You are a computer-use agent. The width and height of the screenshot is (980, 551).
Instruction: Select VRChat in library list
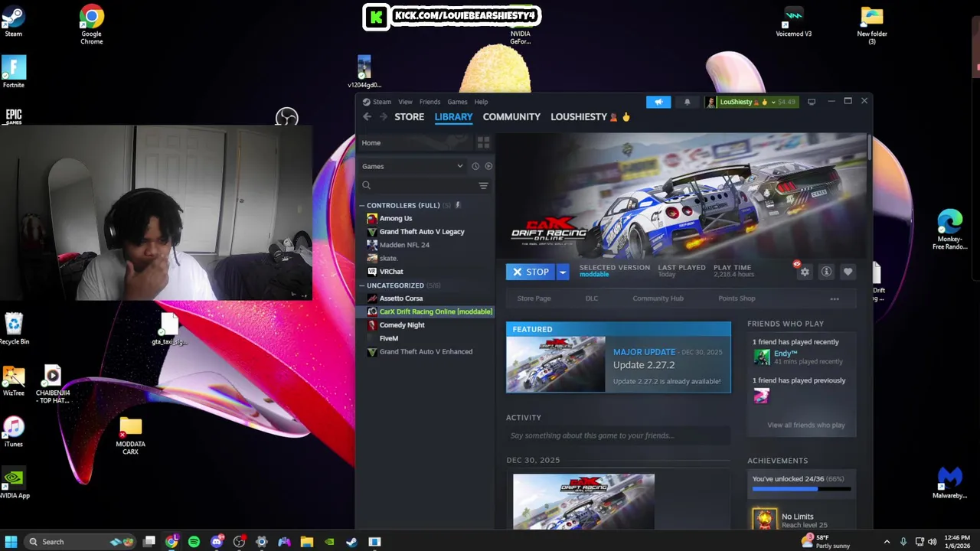(391, 272)
